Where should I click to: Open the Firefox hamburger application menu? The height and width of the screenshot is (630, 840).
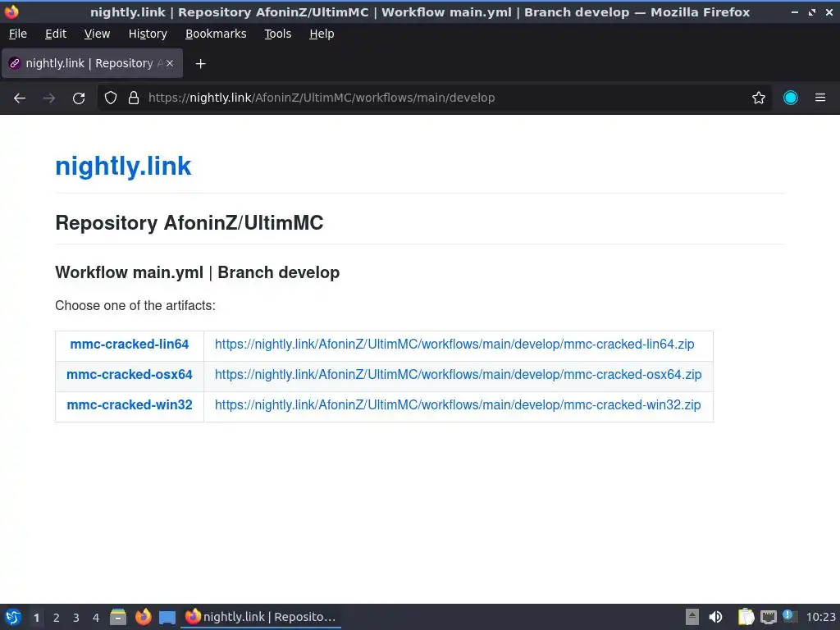pos(820,98)
